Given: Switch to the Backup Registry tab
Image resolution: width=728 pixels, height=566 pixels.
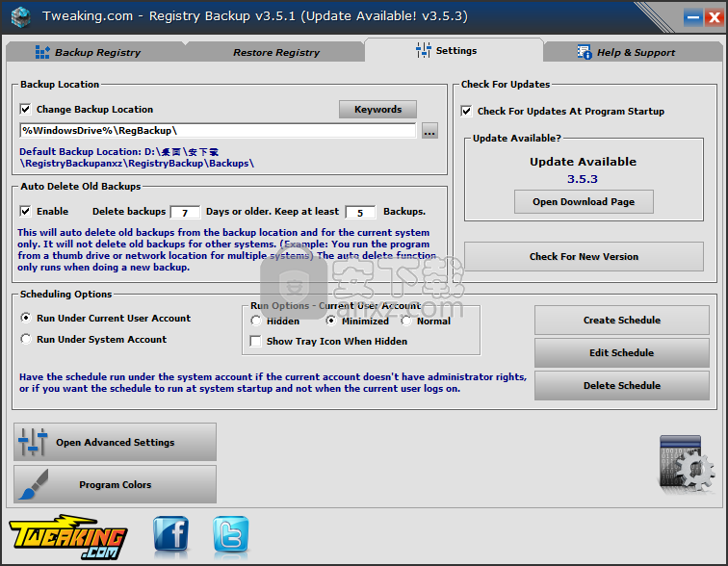Looking at the screenshot, I should coord(97,52).
